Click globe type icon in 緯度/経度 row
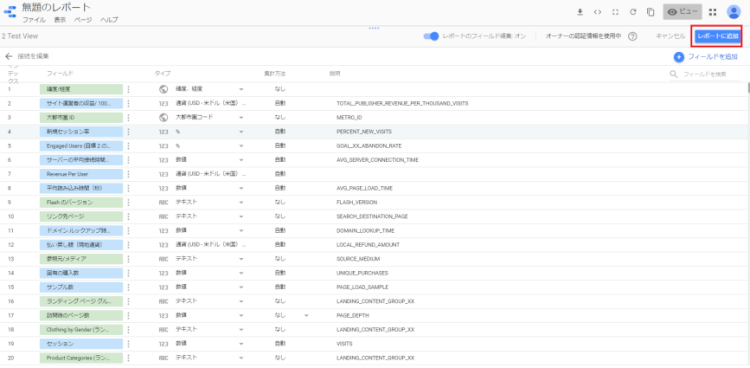Viewport: 750px width, 368px height. pyautogui.click(x=163, y=89)
